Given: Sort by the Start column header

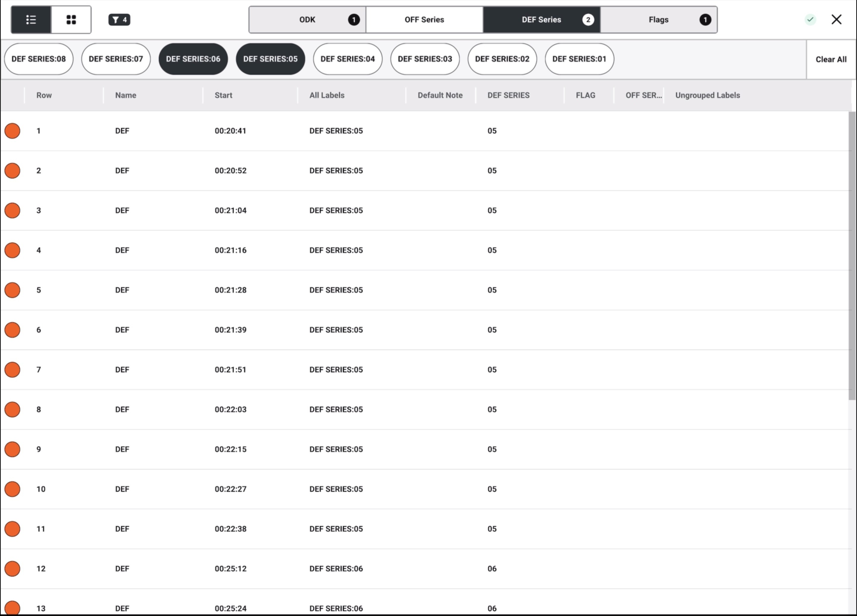Looking at the screenshot, I should [x=224, y=95].
